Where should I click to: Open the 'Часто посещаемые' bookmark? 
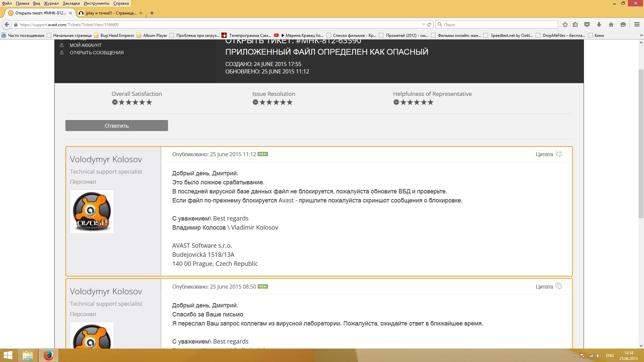point(23,35)
